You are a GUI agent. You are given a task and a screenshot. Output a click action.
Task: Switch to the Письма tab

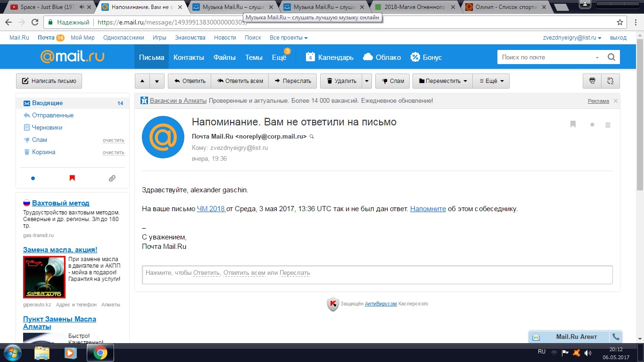[x=152, y=57]
